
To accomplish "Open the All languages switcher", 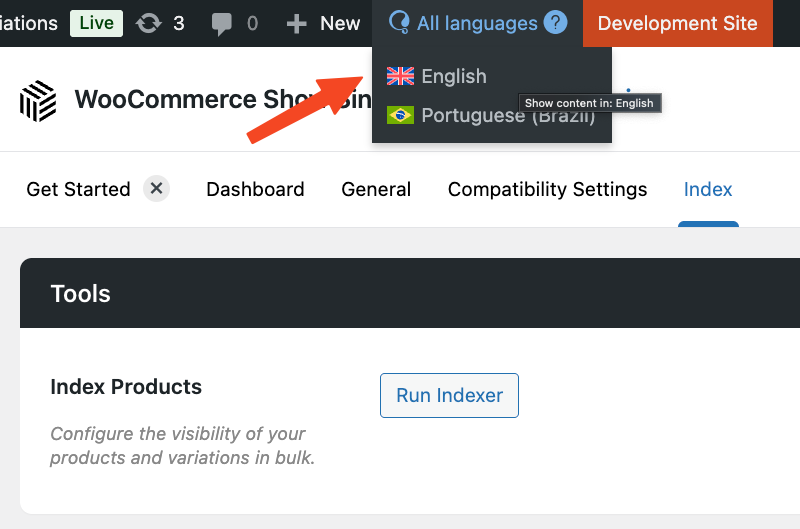I will tap(477, 23).
